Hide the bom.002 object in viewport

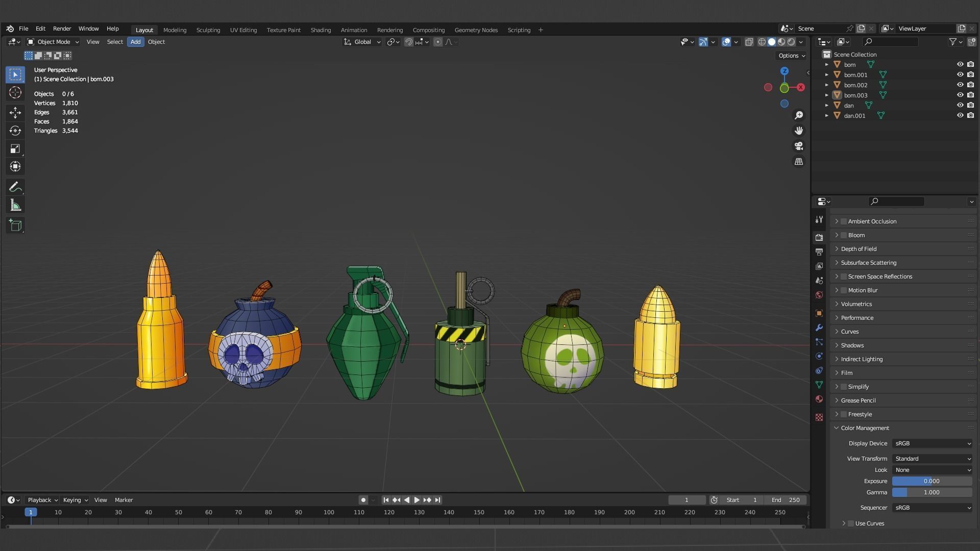961,85
